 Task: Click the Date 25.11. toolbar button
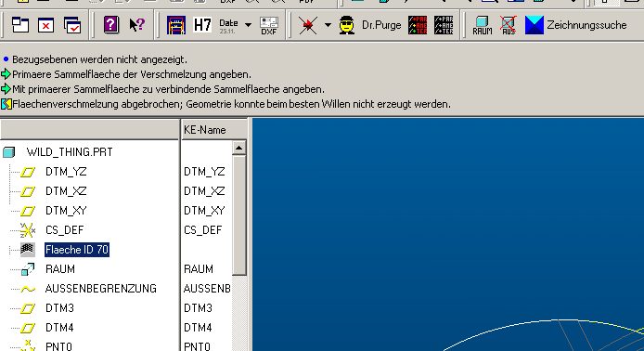pyautogui.click(x=228, y=25)
